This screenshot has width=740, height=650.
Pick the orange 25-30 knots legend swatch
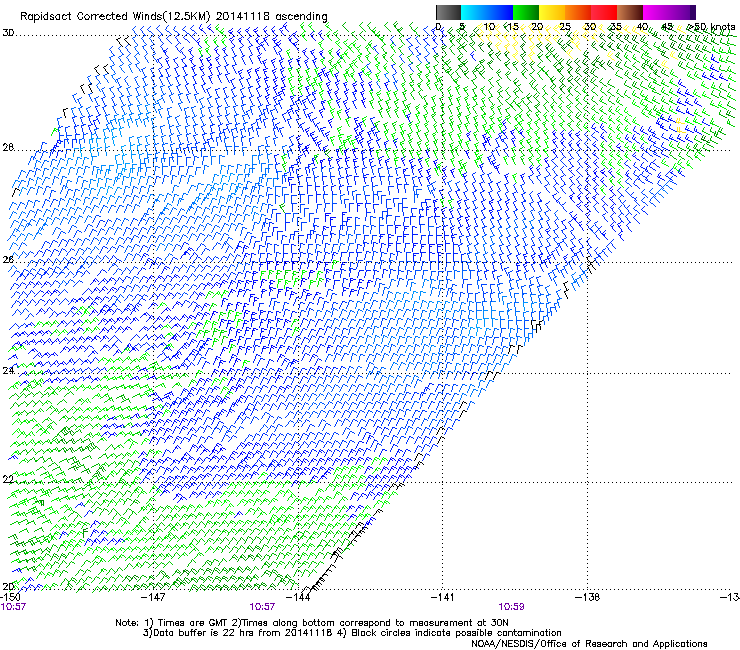coord(578,12)
